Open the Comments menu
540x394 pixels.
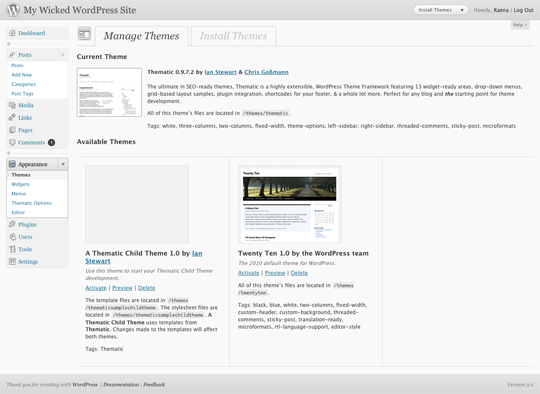point(32,143)
